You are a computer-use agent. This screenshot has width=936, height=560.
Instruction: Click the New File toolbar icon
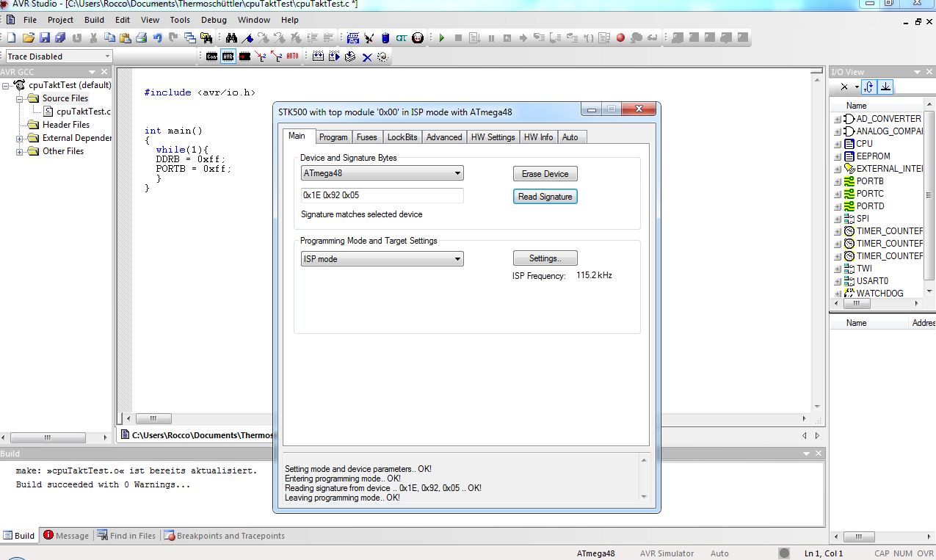pyautogui.click(x=12, y=37)
